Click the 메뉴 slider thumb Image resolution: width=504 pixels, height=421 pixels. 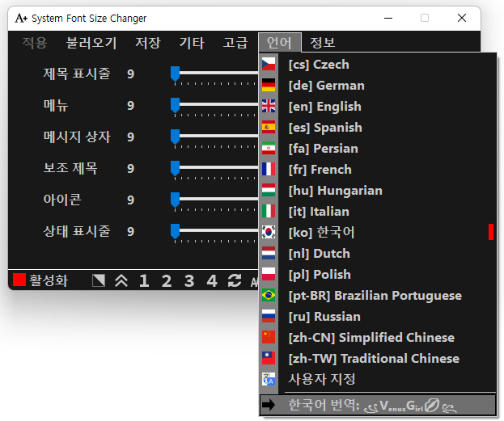pos(176,105)
